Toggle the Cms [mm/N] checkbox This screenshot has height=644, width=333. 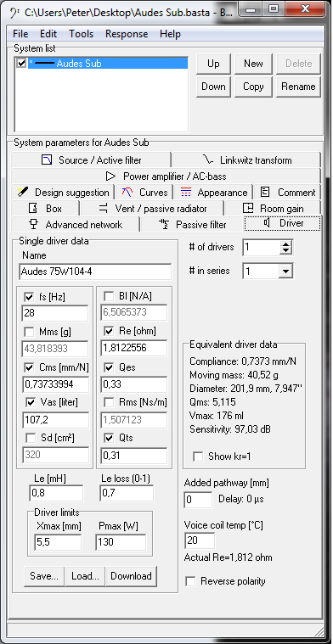click(29, 367)
